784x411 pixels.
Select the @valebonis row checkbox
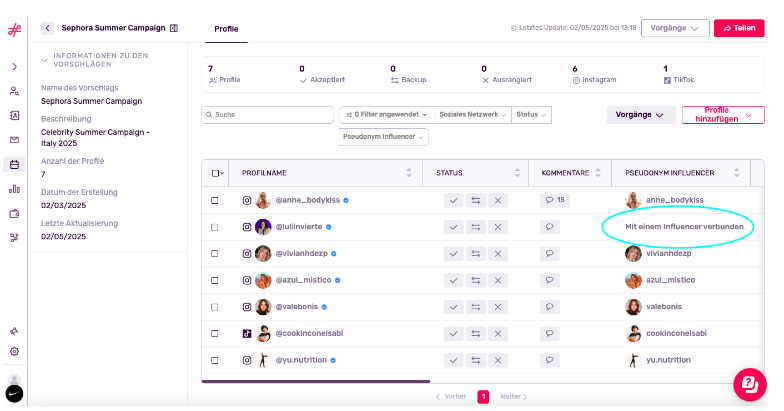tap(214, 307)
